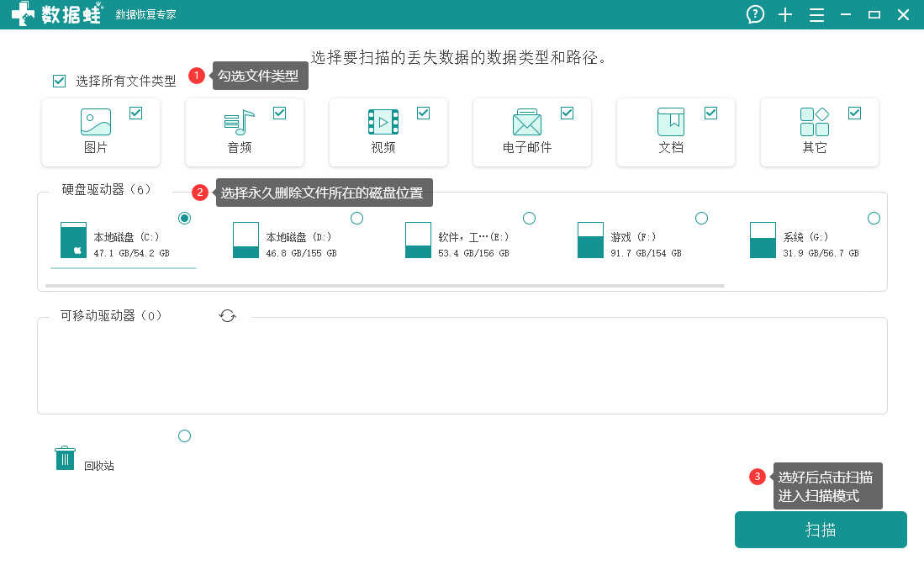Click the 53.4 GB/156 GB size text
This screenshot has width=924, height=565.
[x=474, y=253]
